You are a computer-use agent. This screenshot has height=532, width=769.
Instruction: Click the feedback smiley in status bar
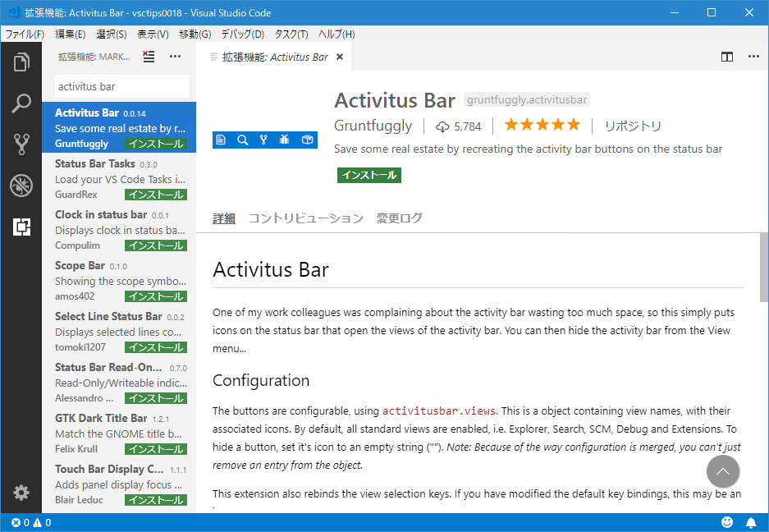727,523
